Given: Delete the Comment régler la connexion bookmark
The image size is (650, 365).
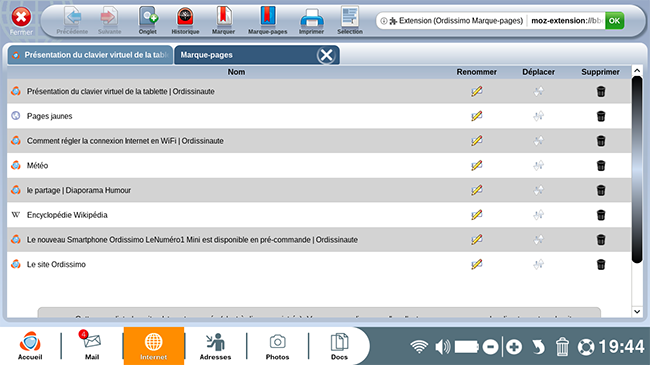Looking at the screenshot, I should tap(601, 141).
